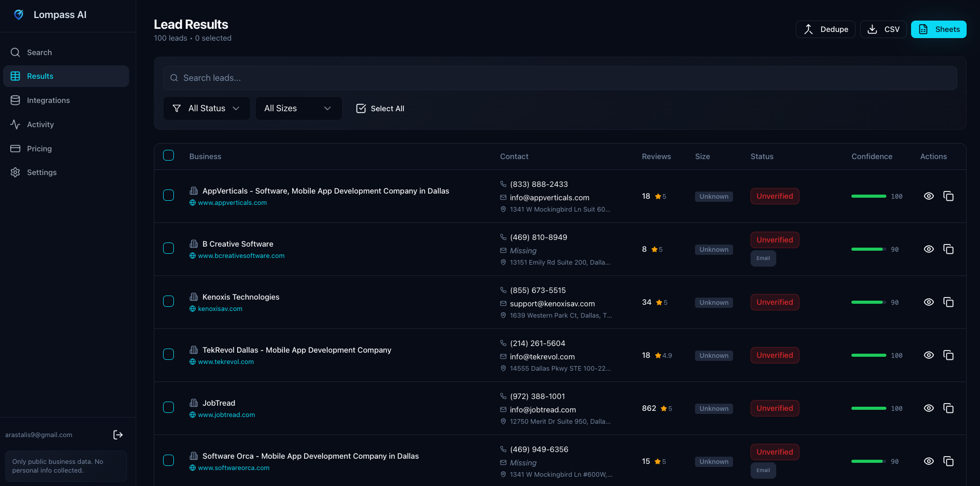Open Settings in the sidebar
980x486 pixels.
coord(66,172)
